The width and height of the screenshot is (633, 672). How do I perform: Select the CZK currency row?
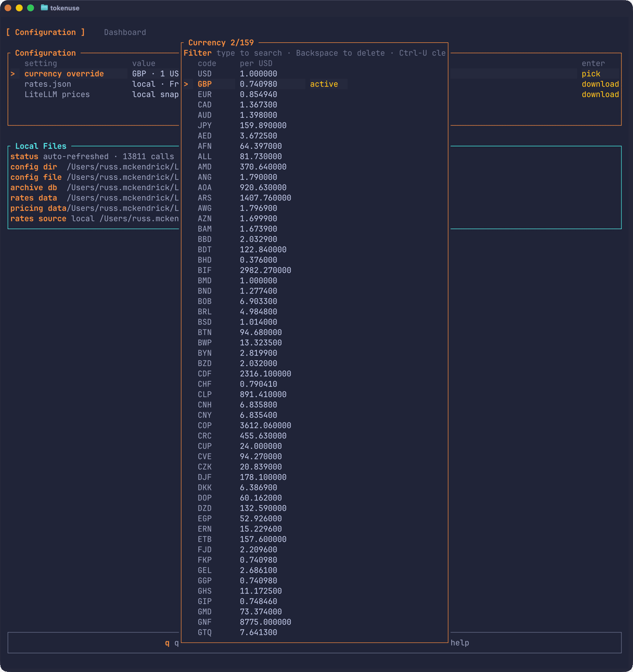315,467
